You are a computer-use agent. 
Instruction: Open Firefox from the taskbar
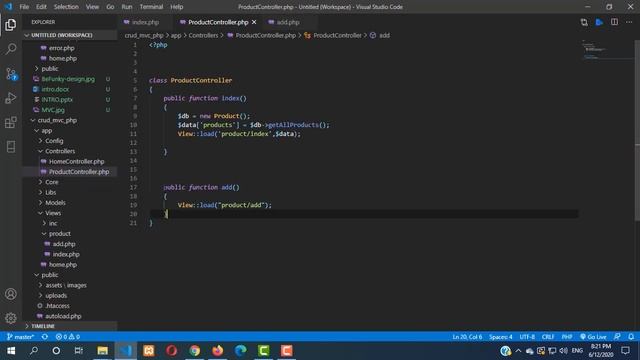point(218,351)
